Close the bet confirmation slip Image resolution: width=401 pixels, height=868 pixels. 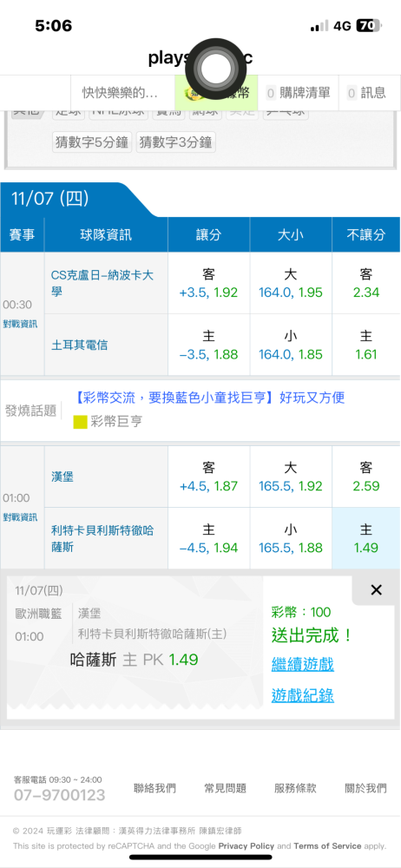[x=376, y=590]
